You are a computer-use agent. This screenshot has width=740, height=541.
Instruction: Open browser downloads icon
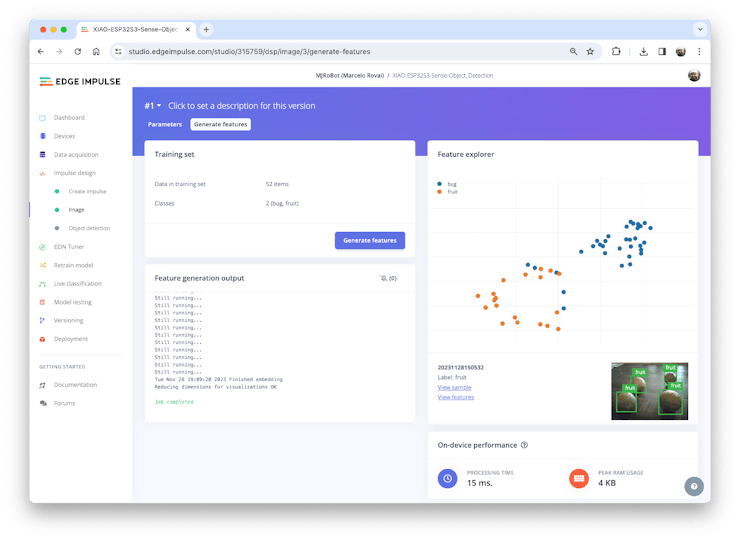[x=643, y=51]
